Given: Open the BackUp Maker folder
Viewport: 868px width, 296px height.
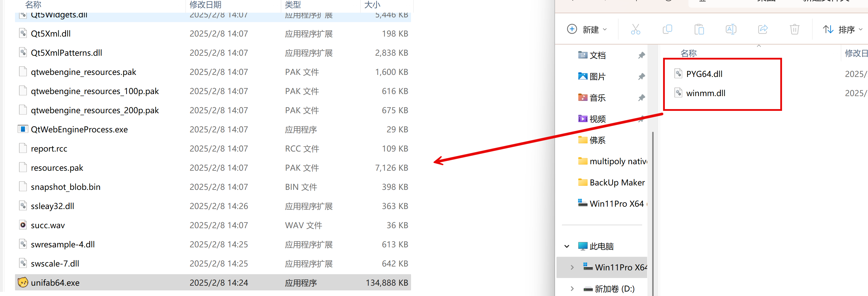Looking at the screenshot, I should tap(617, 182).
